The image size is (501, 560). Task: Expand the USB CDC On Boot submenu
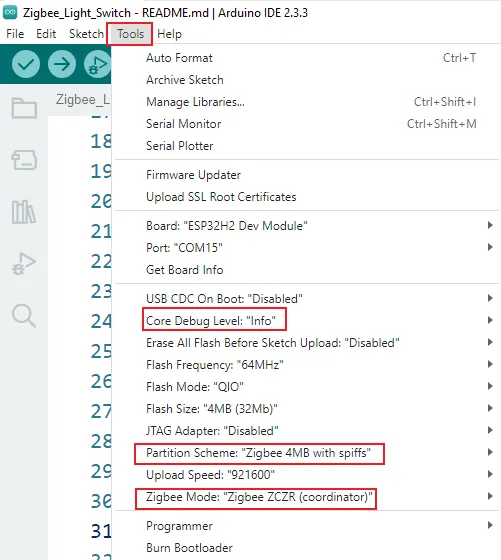point(306,299)
